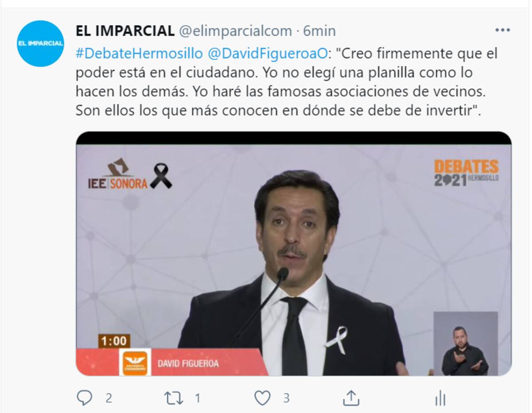Play the debate video thumbnail

[293, 254]
